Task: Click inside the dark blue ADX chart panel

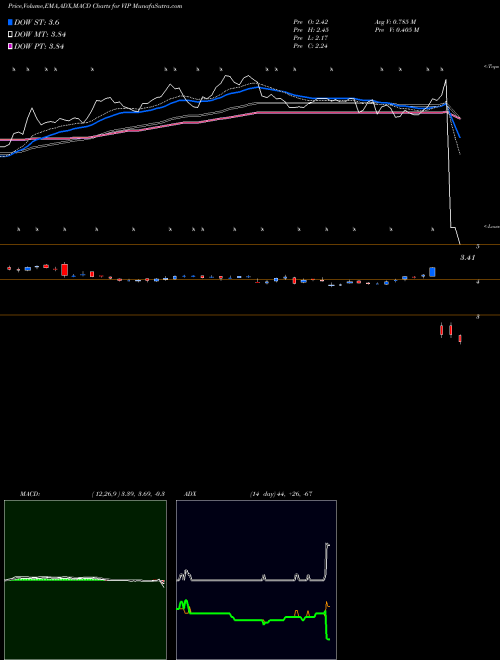Action: pyautogui.click(x=256, y=580)
